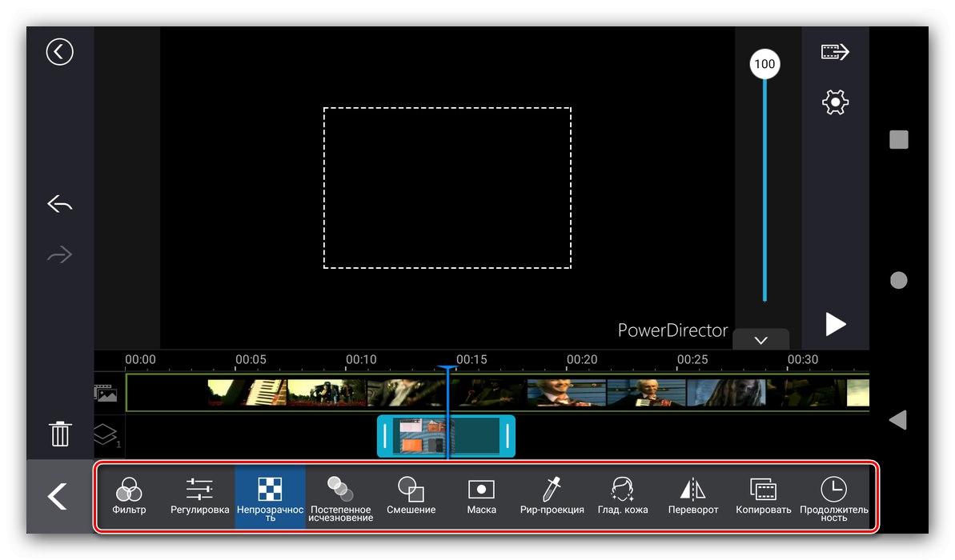The width and height of the screenshot is (955, 560).
Task: Open the Продолжительность duration tool
Action: tap(834, 499)
